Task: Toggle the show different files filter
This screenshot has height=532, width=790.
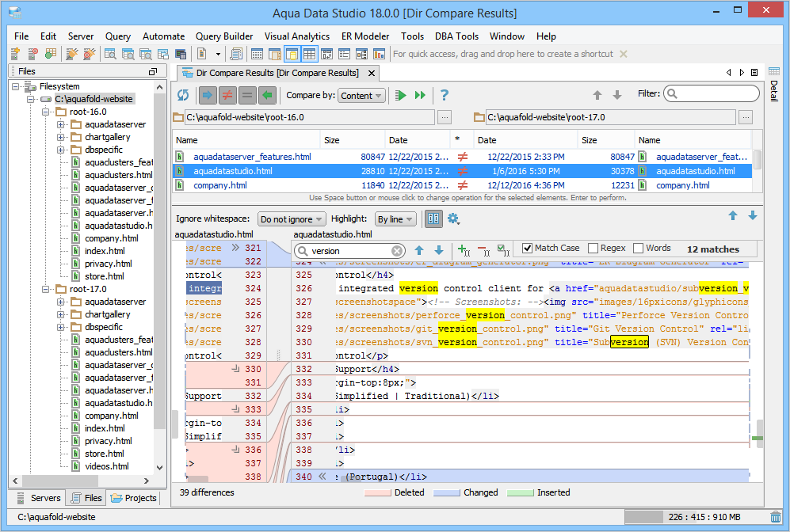Action: click(227, 95)
